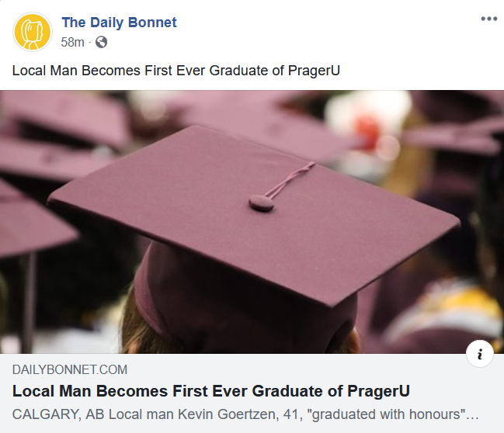Click the DAILYBONNET.COM domain label
Image resolution: width=504 pixels, height=433 pixels.
70,369
